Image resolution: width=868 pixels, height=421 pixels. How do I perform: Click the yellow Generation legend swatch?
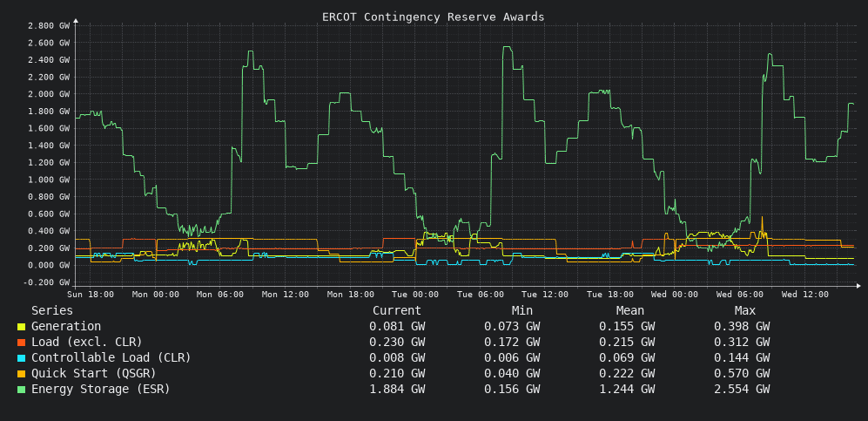click(x=21, y=328)
